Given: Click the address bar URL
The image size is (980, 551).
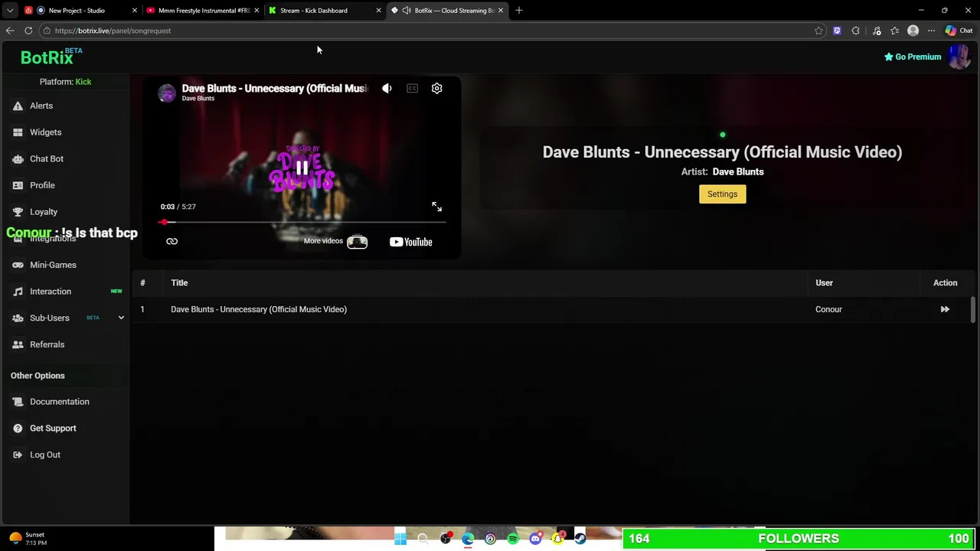Looking at the screenshot, I should tap(113, 31).
